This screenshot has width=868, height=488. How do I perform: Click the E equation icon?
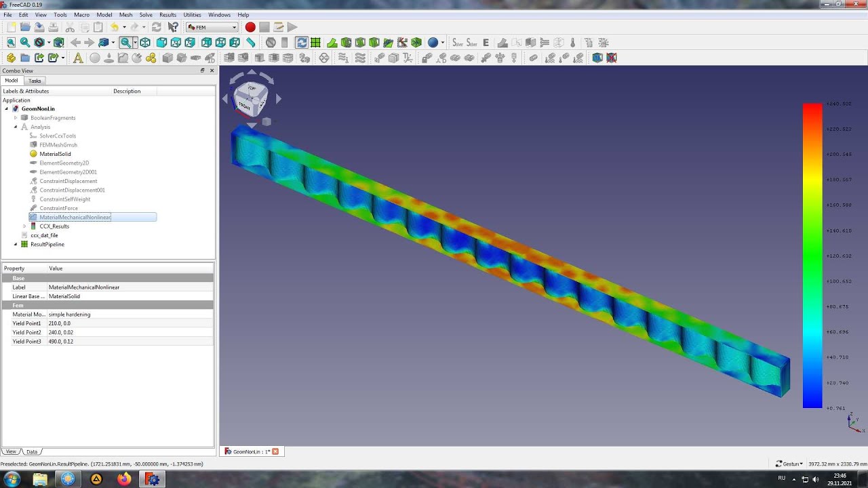[486, 43]
